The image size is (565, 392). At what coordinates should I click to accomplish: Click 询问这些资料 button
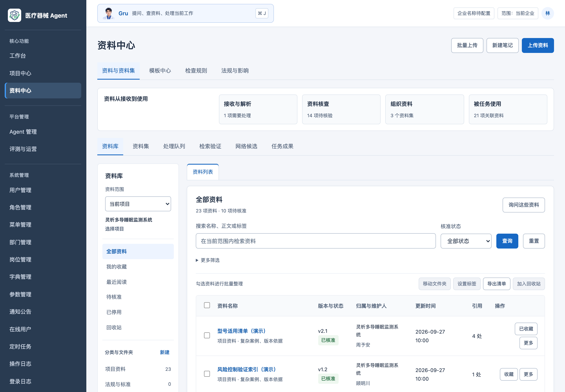point(523,205)
